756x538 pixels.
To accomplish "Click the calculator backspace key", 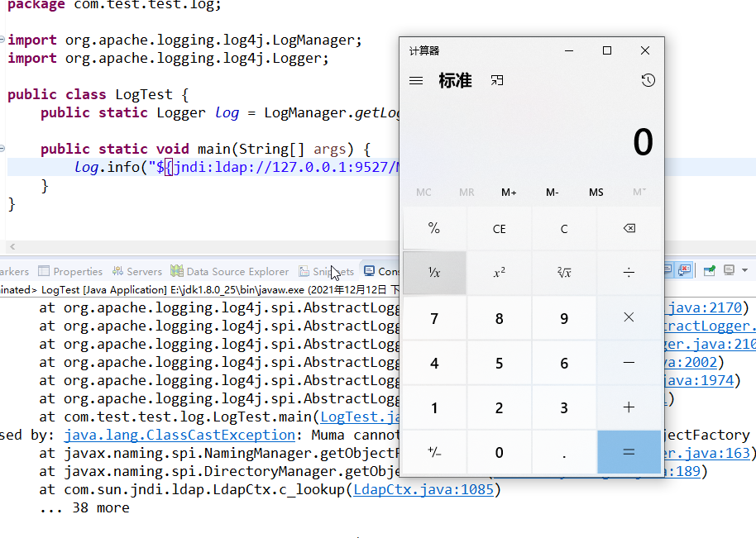I will (629, 228).
